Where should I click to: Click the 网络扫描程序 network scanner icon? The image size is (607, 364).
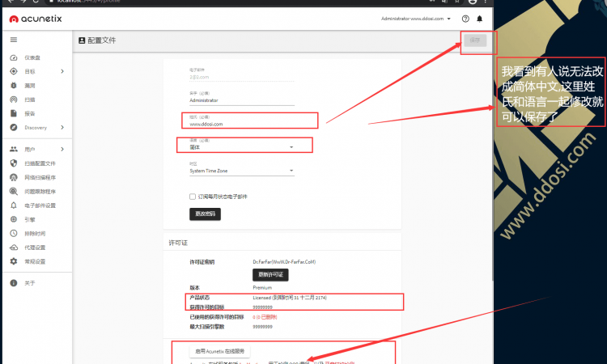[x=14, y=177]
